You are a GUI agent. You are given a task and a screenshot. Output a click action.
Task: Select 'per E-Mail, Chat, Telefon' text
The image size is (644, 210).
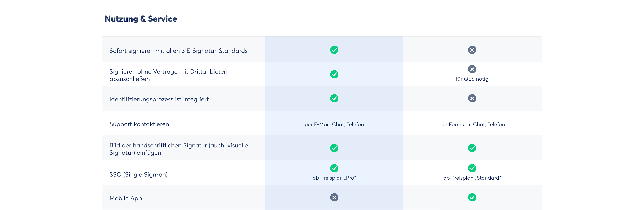click(x=334, y=125)
